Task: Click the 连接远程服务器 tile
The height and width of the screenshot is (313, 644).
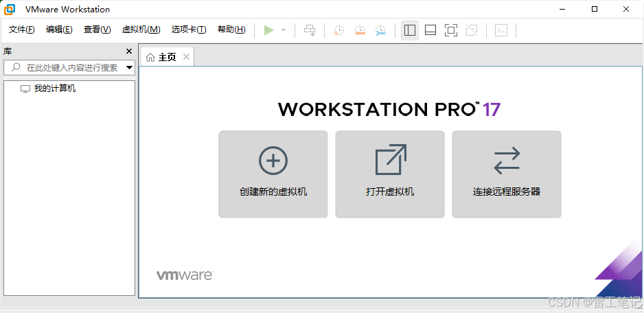Action: (507, 174)
